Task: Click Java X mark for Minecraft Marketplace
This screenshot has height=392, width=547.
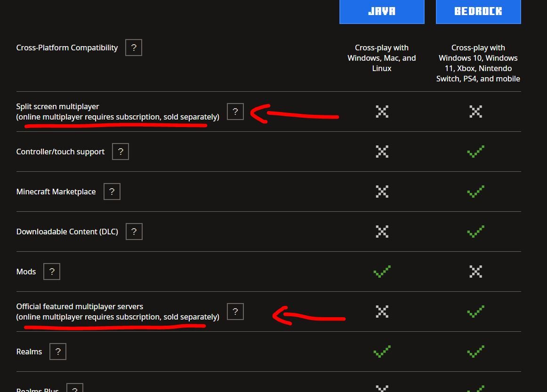Action: 382,192
